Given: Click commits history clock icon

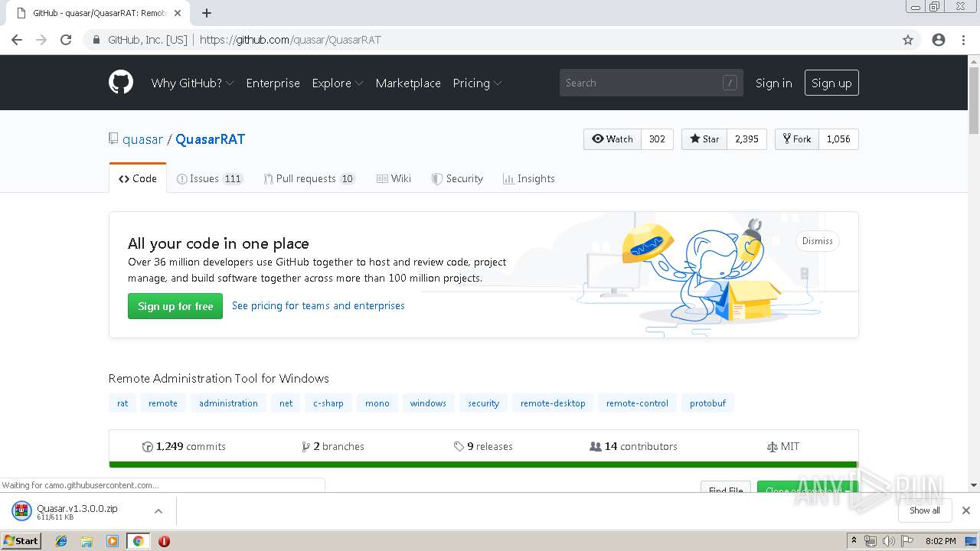Looking at the screenshot, I should [148, 447].
